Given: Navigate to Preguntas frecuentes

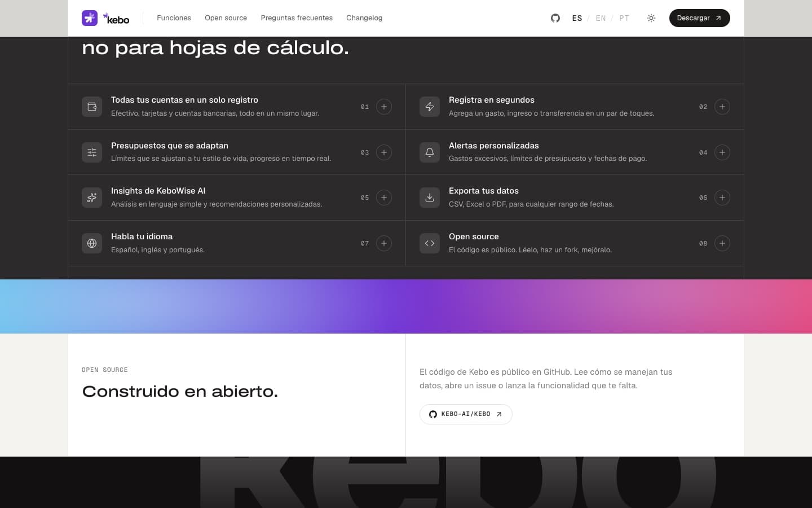Looking at the screenshot, I should (x=297, y=18).
